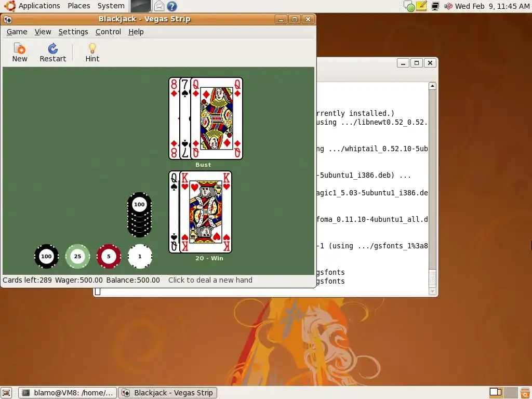Click the terminal scrollbar up arrow
The image size is (532, 399).
click(432, 86)
